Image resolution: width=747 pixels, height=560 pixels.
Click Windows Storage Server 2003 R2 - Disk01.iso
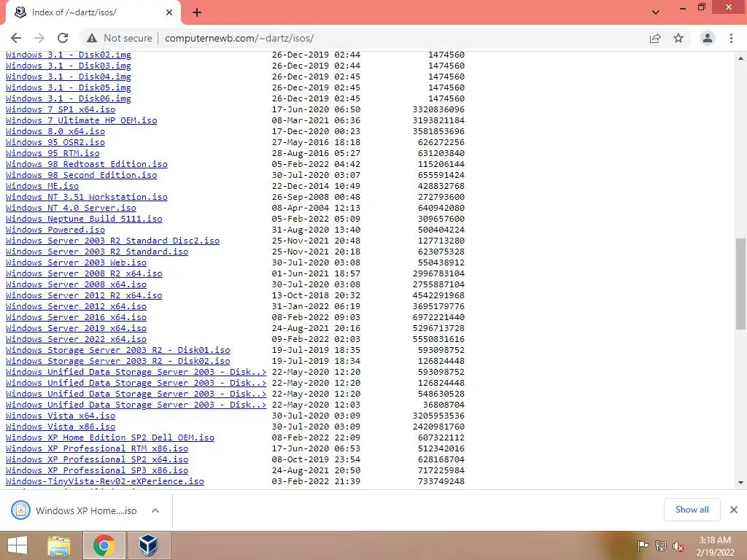[x=118, y=351]
